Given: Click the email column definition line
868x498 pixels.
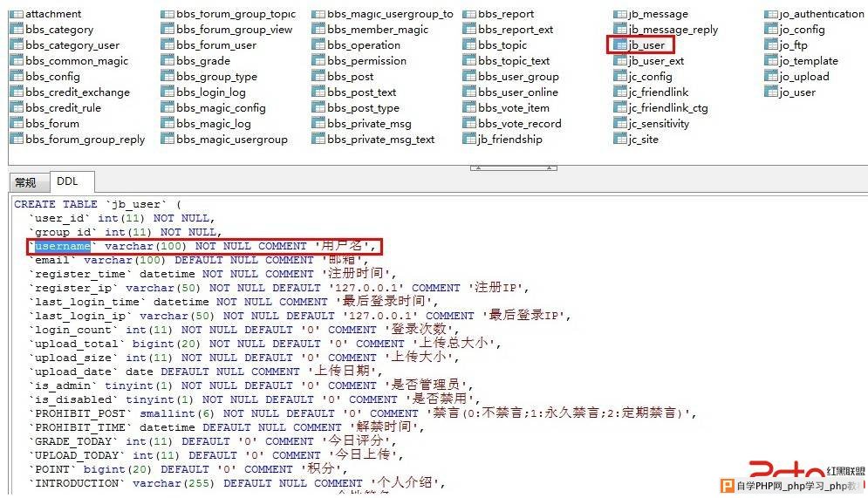Looking at the screenshot, I should click(199, 260).
